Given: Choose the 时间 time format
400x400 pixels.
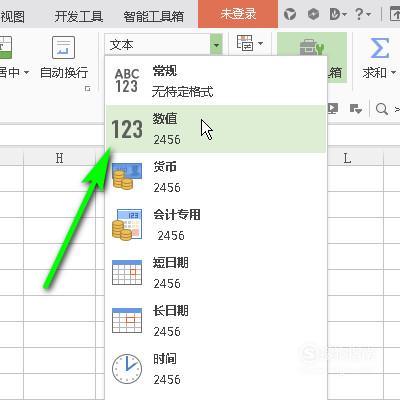Looking at the screenshot, I should pyautogui.click(x=216, y=369).
